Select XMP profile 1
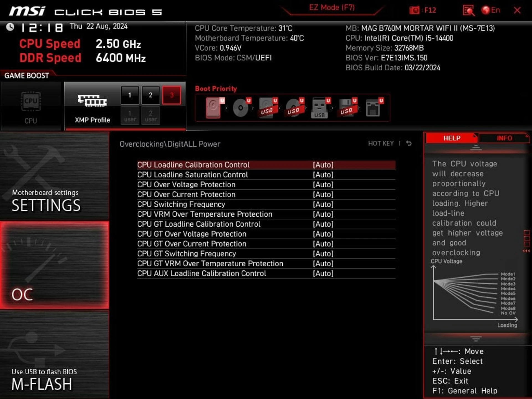This screenshot has height=399, width=532. pyautogui.click(x=130, y=95)
